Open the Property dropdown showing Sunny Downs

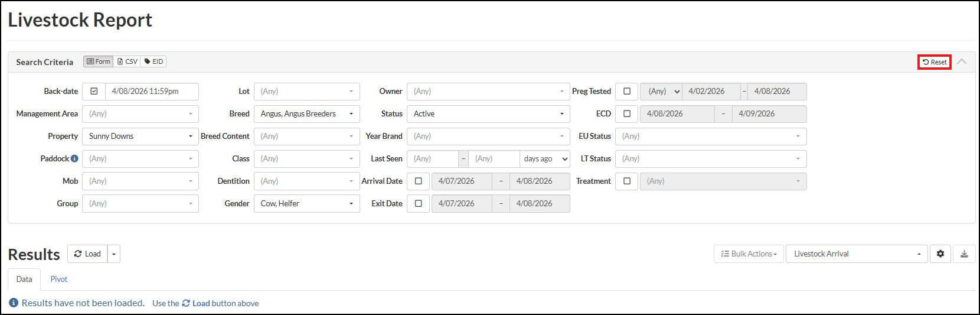click(x=141, y=137)
